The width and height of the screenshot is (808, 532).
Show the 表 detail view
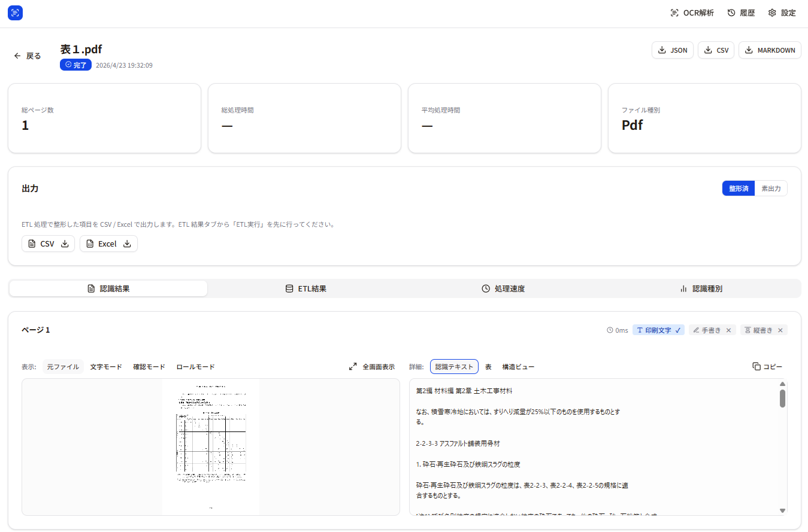pos(488,367)
